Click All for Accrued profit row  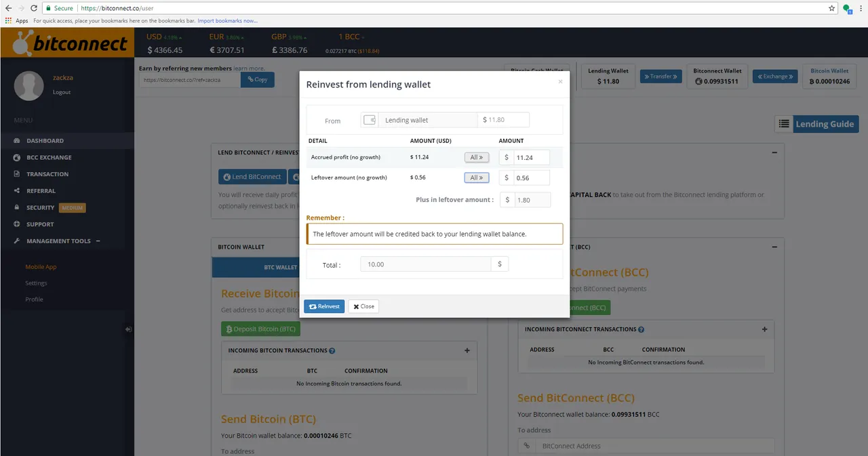477,157
